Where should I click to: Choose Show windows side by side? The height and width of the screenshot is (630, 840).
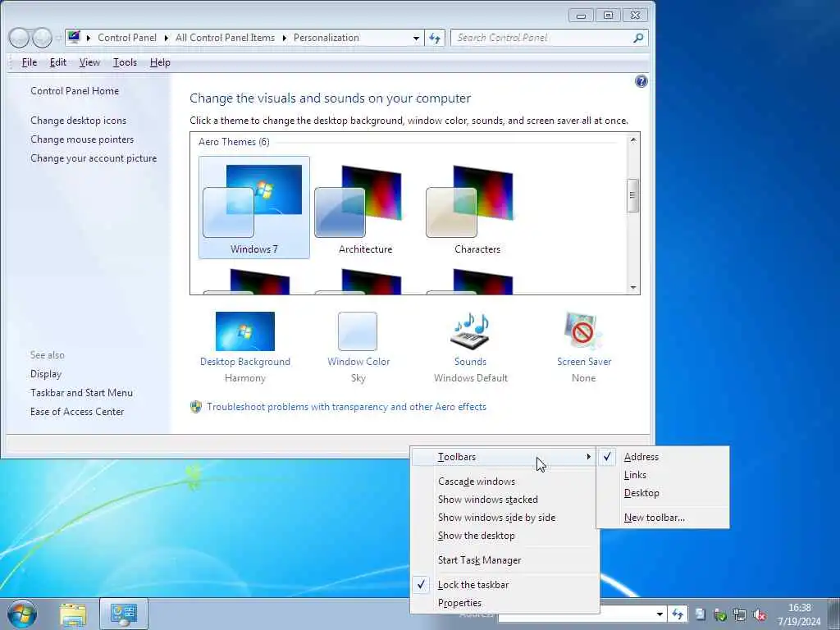coord(504,518)
